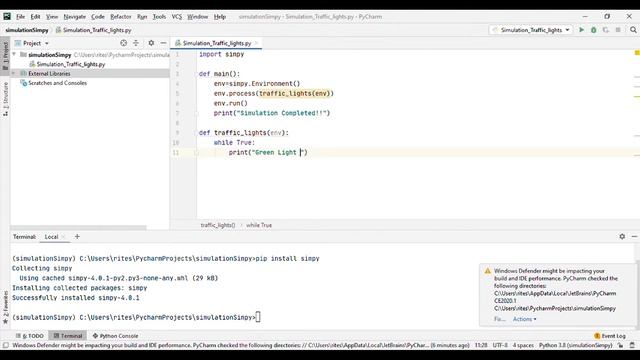
Task: Click the PyCharm application icon
Action: [x=7, y=16]
